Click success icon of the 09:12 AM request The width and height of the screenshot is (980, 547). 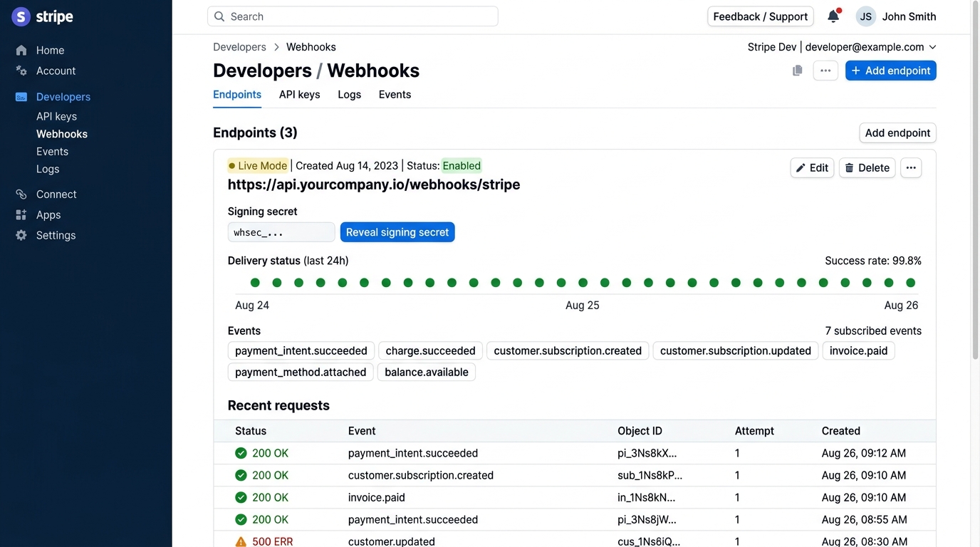click(241, 453)
